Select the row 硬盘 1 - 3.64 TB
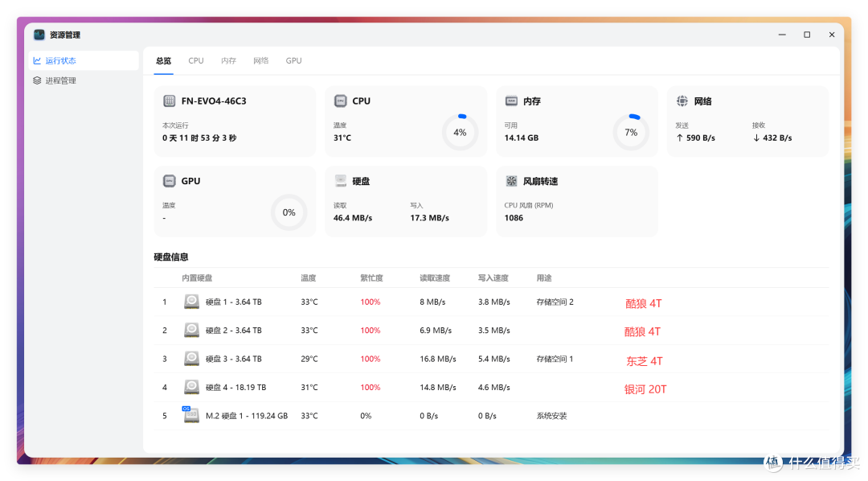The image size is (868, 481). click(x=491, y=302)
